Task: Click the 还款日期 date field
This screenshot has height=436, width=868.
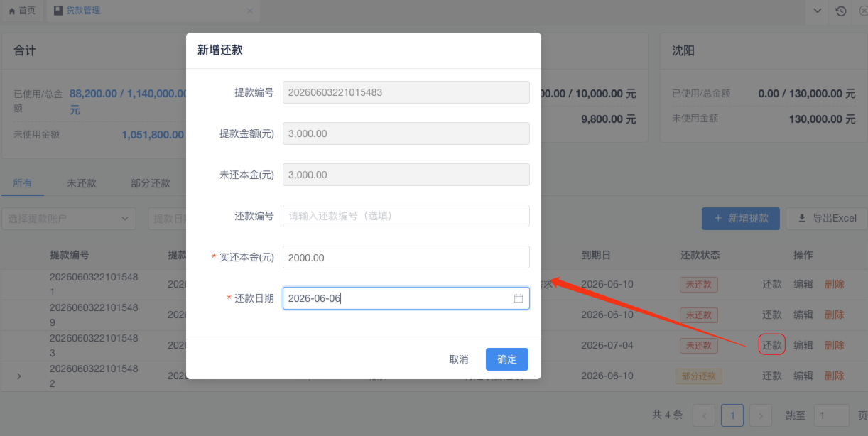Action: pyautogui.click(x=406, y=298)
